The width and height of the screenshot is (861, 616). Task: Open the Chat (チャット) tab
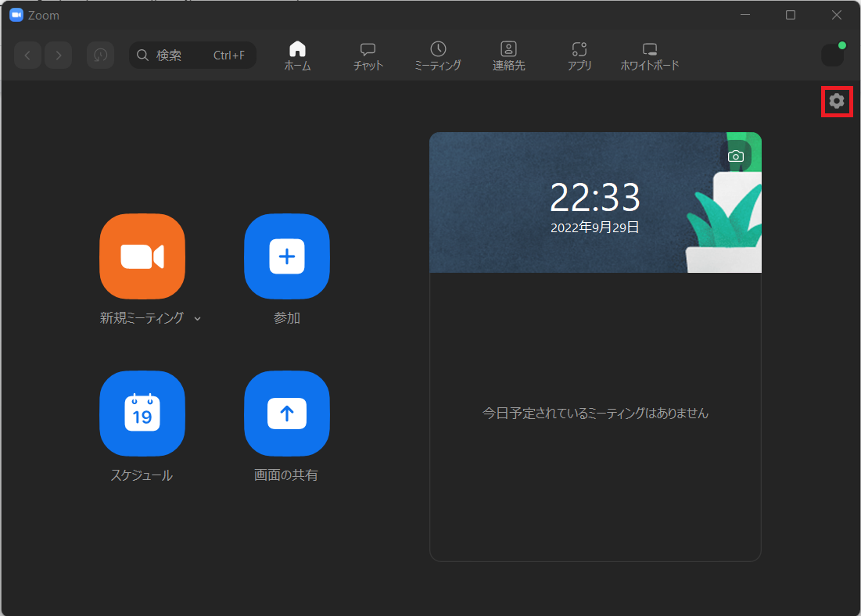click(368, 56)
